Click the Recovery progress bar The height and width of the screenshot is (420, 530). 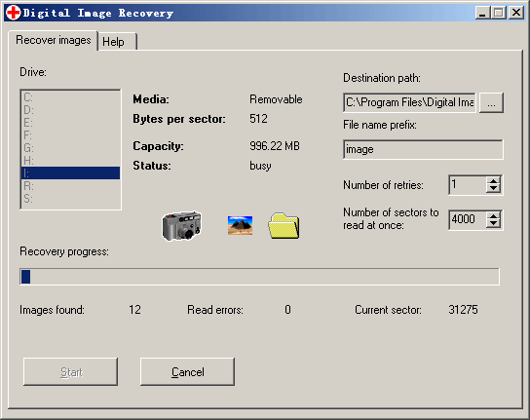pos(259,277)
